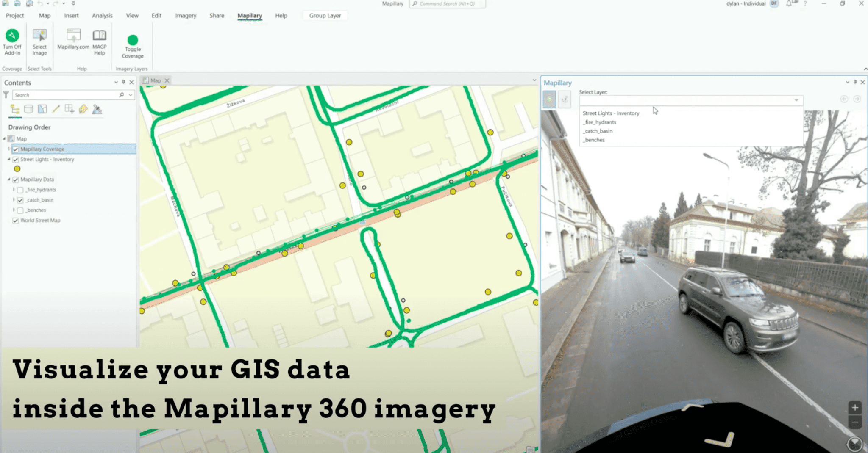Expand the Mapillary Coverage layer
Viewport: 868px width, 453px height.
pos(8,149)
